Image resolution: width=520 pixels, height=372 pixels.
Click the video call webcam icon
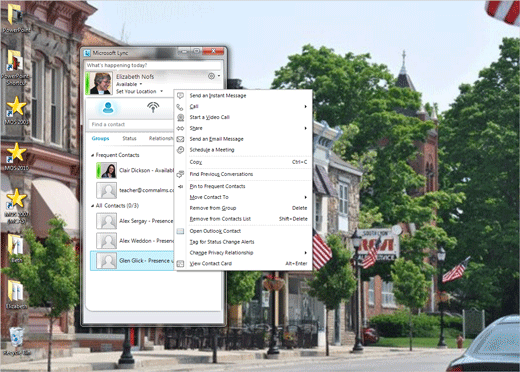pos(180,117)
